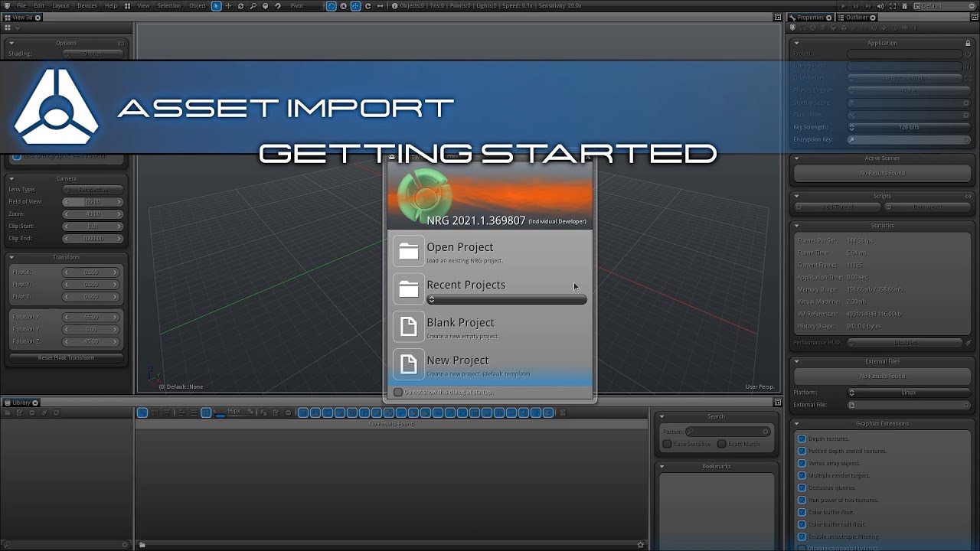Click the layout grid icon left of View menu
This screenshot has height=551, width=980.
(129, 6)
